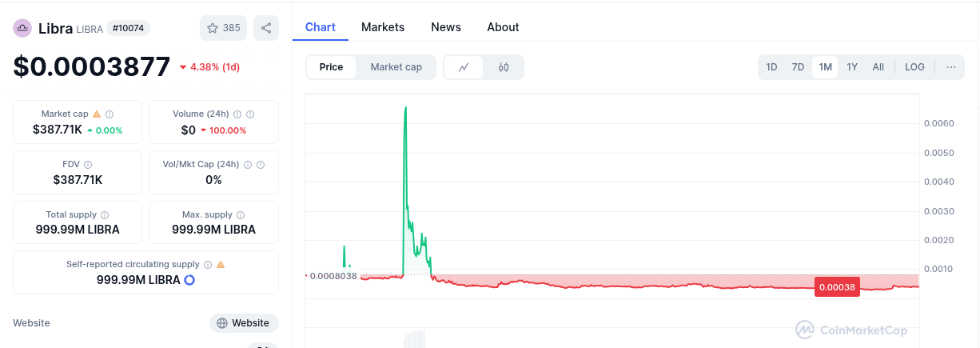Click second Vol/Mkt Cap info icon
This screenshot has height=348, width=980.
tap(261, 165)
